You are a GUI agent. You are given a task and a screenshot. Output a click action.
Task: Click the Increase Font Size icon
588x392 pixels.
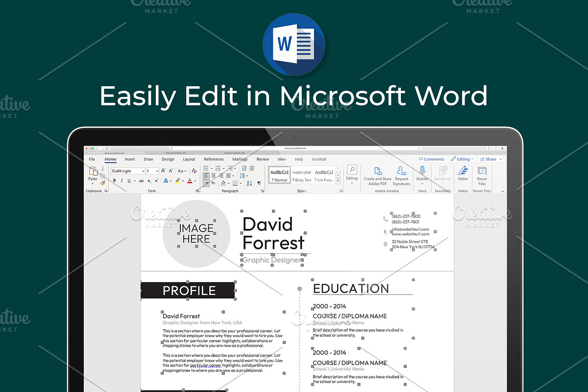pos(163,171)
